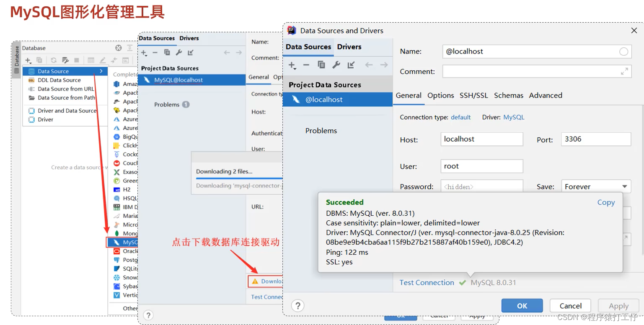Open the Schemas tab
The height and width of the screenshot is (325, 644).
pyautogui.click(x=509, y=95)
